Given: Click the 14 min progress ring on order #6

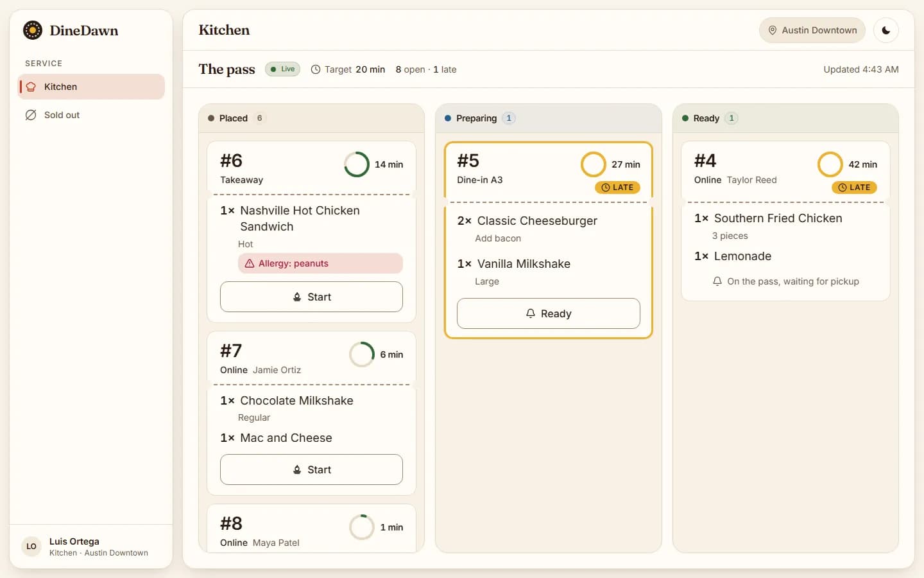Looking at the screenshot, I should pos(357,164).
